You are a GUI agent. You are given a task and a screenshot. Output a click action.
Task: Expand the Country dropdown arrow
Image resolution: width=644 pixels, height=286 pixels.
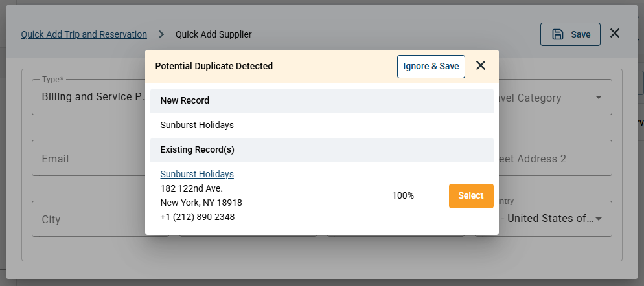pos(599,219)
